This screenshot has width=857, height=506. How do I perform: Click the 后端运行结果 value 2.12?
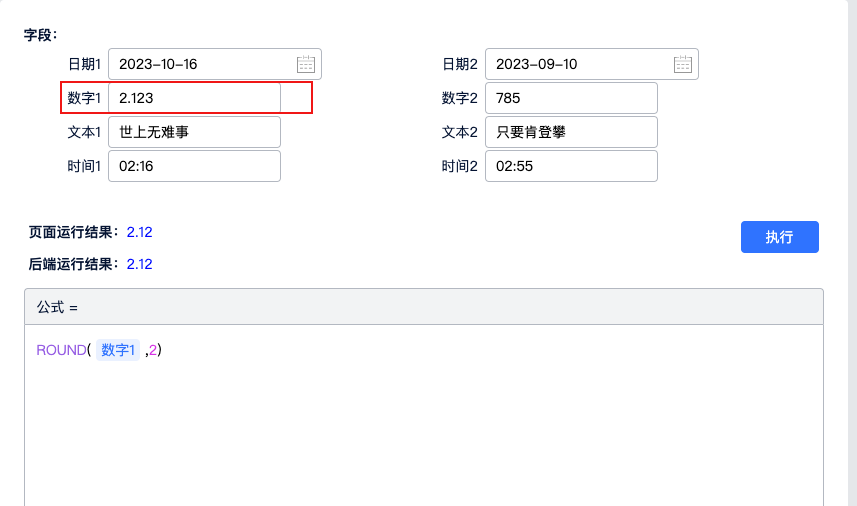coord(139,264)
